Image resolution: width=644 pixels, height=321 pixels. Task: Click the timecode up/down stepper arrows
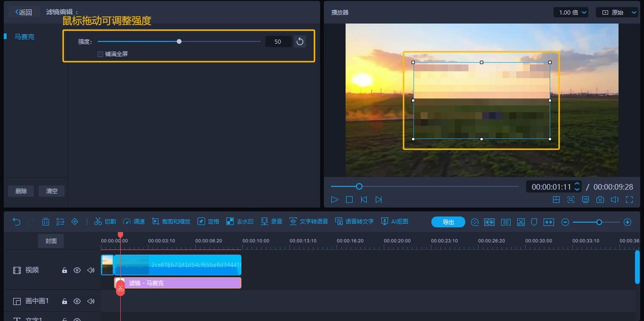577,187
